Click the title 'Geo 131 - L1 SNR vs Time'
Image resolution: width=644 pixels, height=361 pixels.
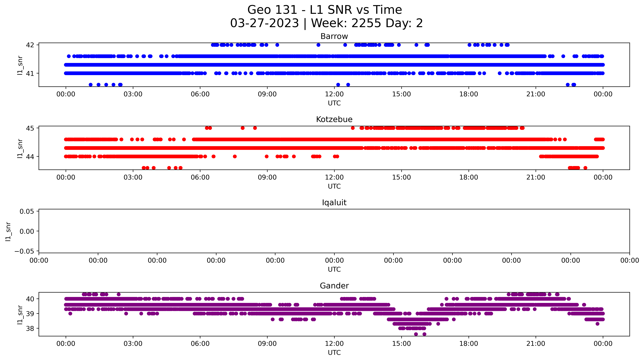[x=325, y=10]
